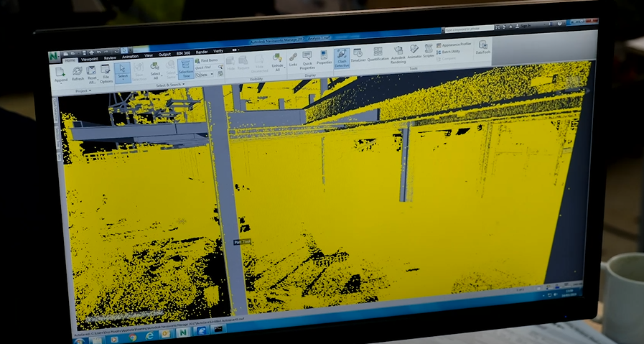644x344 pixels.
Task: Open DataTools
Action: coord(483,47)
